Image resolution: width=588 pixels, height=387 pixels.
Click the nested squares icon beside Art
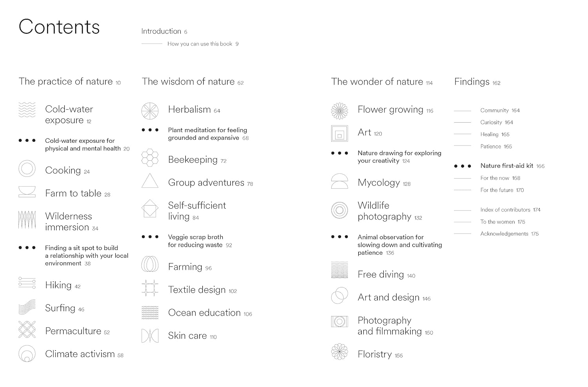tap(339, 134)
